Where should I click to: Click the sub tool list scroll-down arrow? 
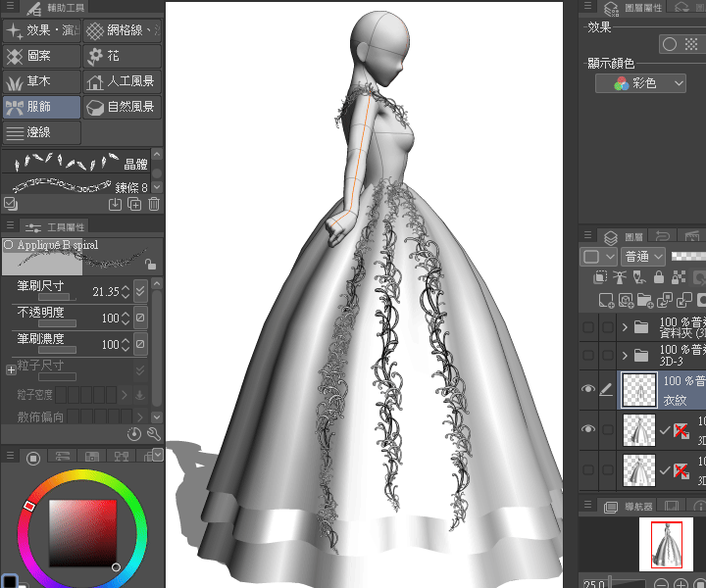point(157,187)
